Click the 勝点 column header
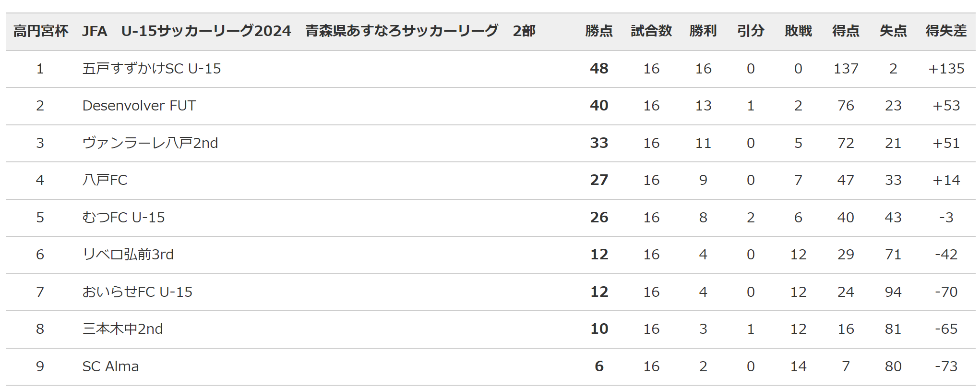This screenshot has height=390, width=980. [x=599, y=31]
